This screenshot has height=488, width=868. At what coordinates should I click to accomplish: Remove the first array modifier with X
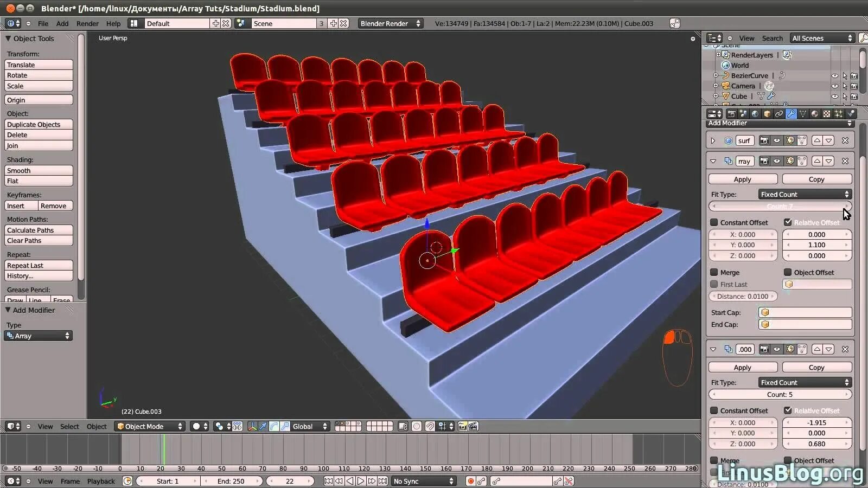coord(845,161)
